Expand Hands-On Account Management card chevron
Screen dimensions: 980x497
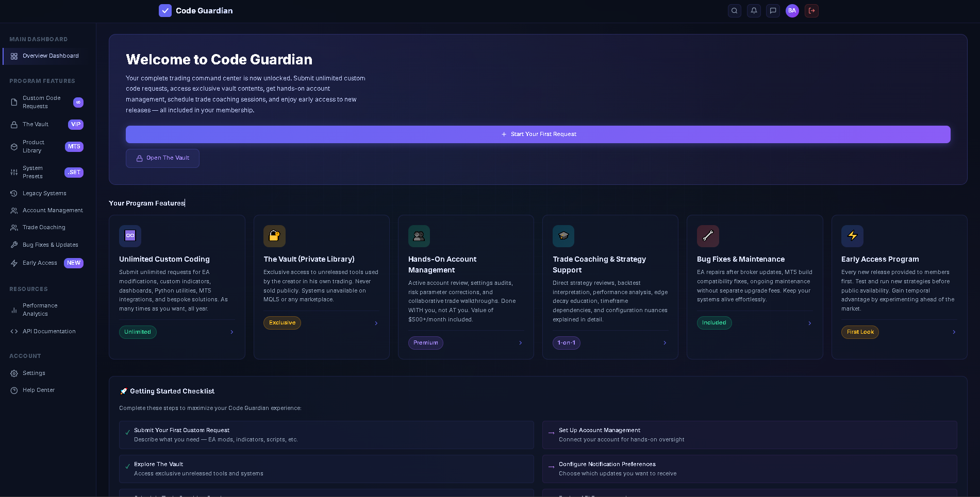coord(521,343)
